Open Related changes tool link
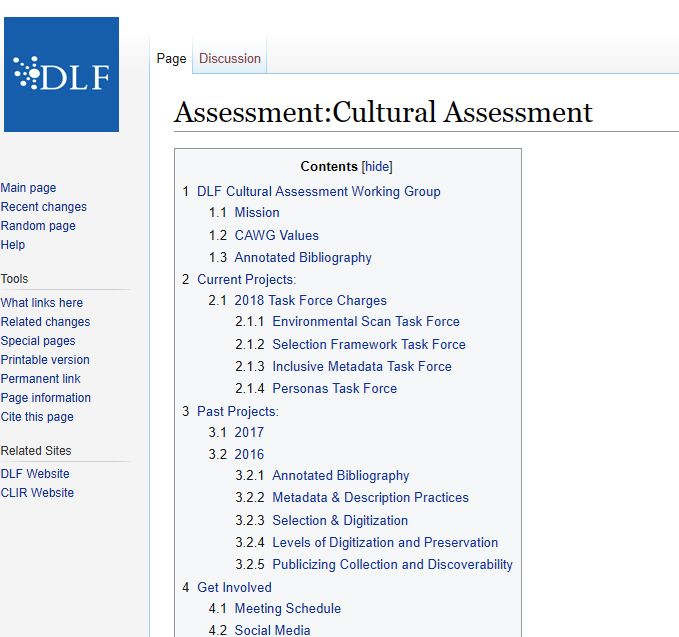Viewport: 679px width, 637px height. point(45,322)
